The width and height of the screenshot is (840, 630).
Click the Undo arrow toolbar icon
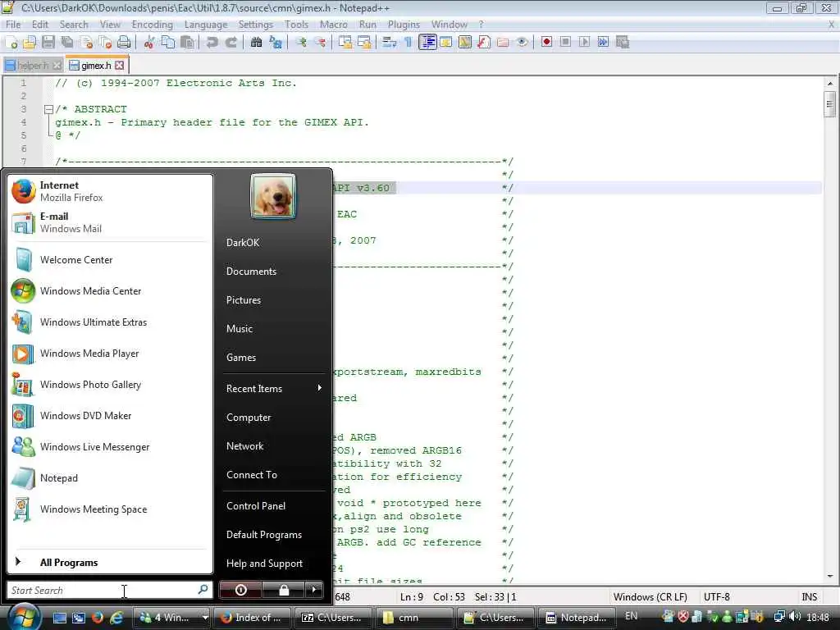click(212, 43)
